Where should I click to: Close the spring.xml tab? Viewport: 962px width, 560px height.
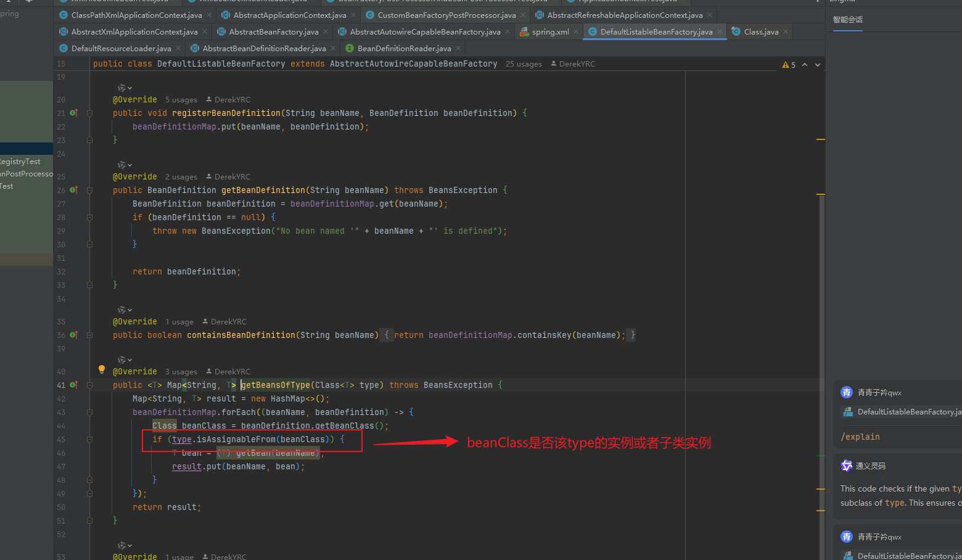click(x=576, y=31)
